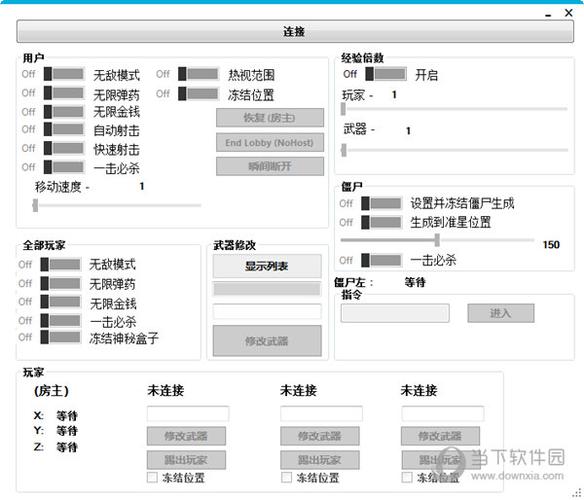Viewport: 584px width, 500px height.
Task: Toggle 冻结位置 switch in the 用户 group
Action: click(x=199, y=94)
